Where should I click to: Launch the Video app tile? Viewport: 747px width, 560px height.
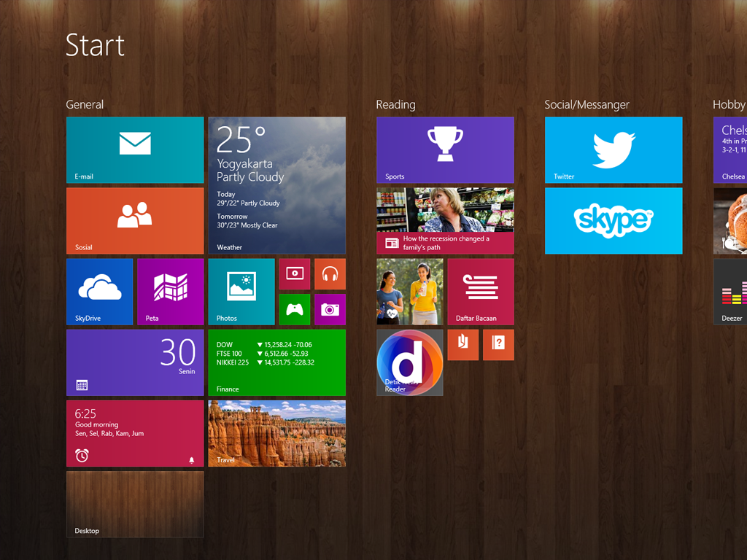294,273
